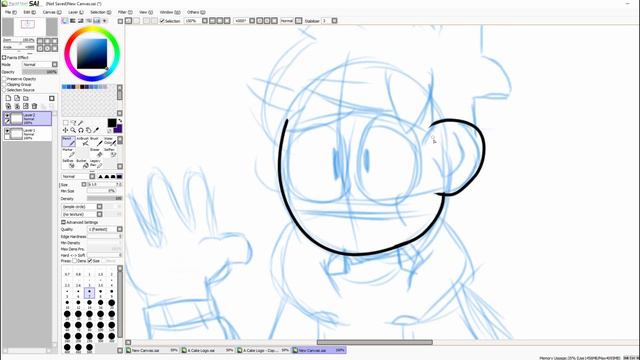Open the Window menu

170,12
